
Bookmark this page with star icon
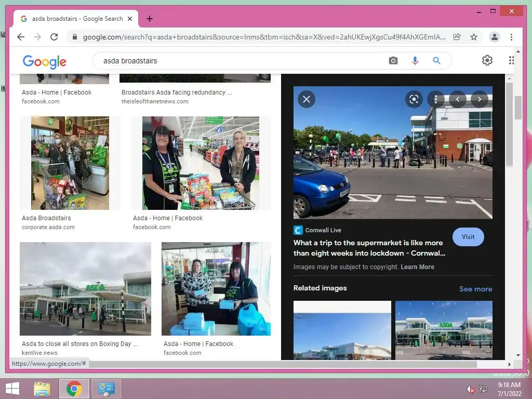tap(474, 37)
